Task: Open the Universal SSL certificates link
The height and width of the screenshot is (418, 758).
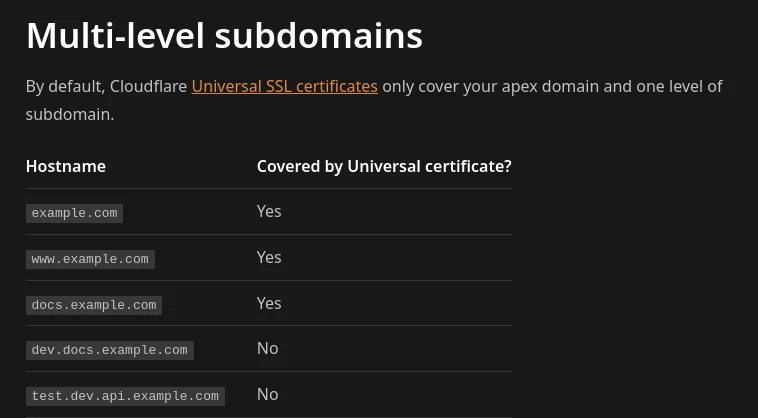Action: click(x=284, y=87)
